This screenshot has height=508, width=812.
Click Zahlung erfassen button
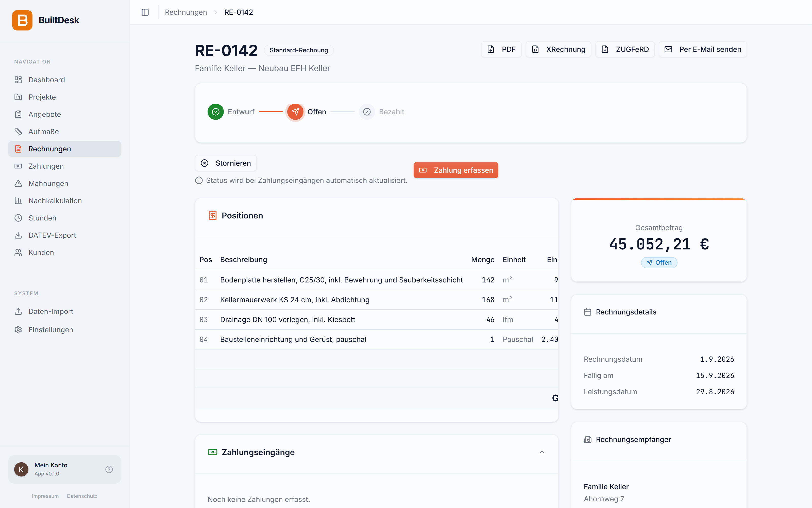tap(456, 170)
